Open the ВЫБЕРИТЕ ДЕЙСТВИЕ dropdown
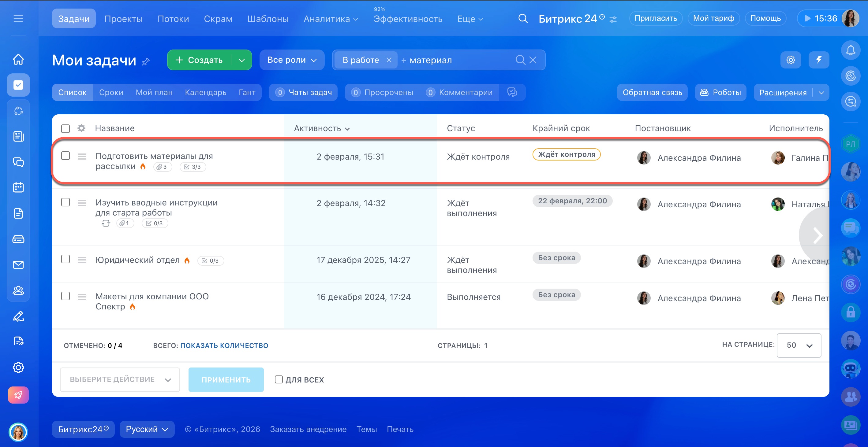This screenshot has height=447, width=868. point(120,379)
